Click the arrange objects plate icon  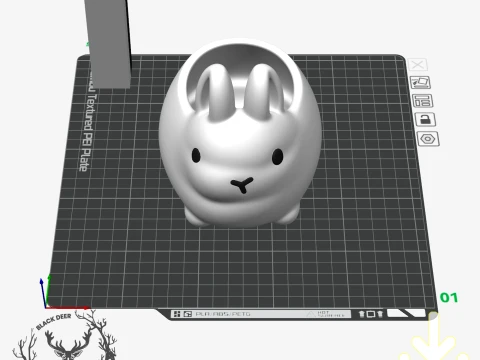click(x=423, y=101)
